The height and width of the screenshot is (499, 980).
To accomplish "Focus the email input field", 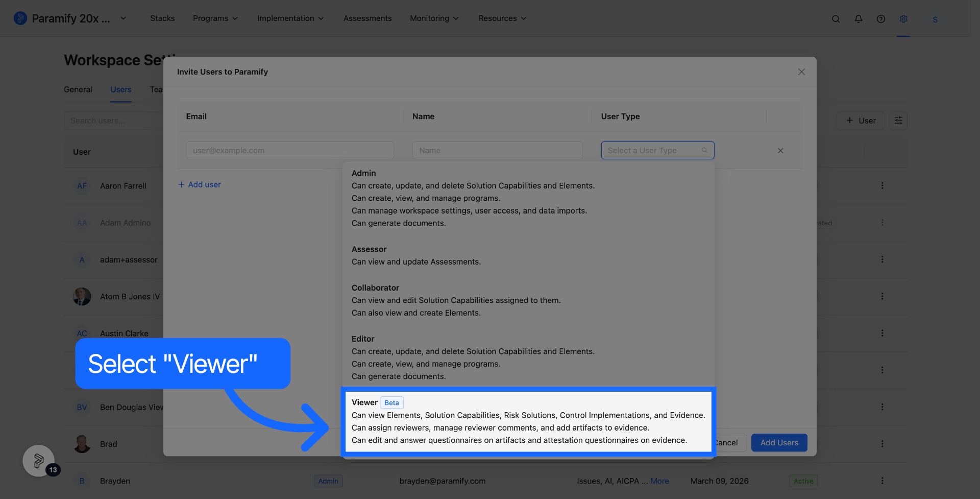I will click(290, 151).
